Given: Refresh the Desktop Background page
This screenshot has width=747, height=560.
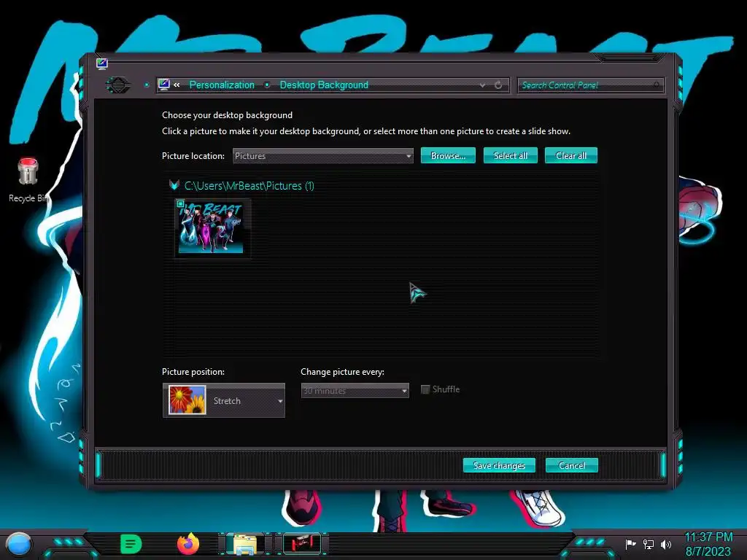Looking at the screenshot, I should coord(498,85).
